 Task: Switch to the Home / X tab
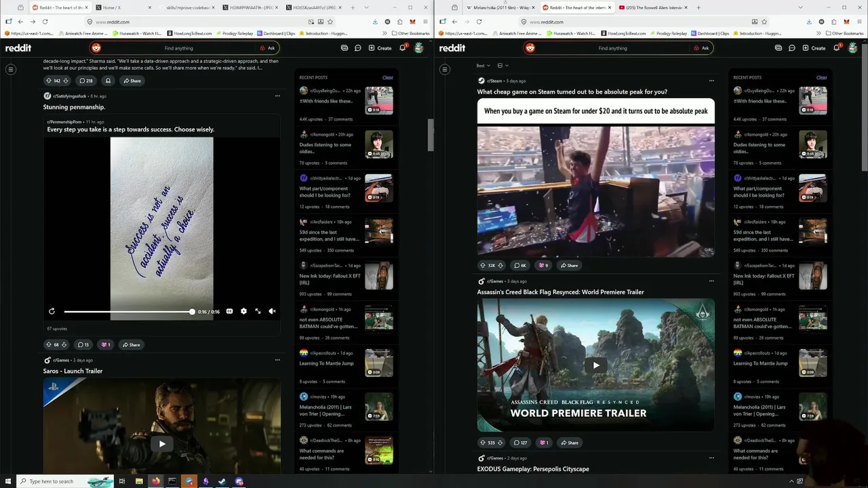click(122, 7)
